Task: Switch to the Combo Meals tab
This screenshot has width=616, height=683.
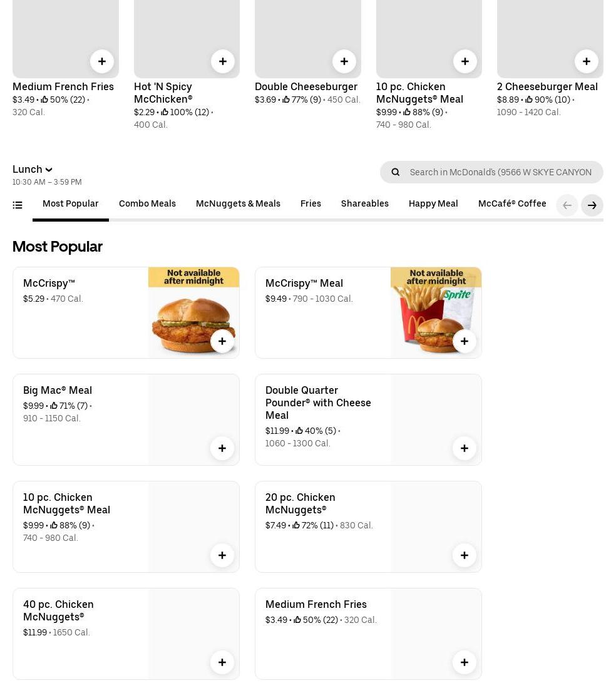Action: (147, 204)
